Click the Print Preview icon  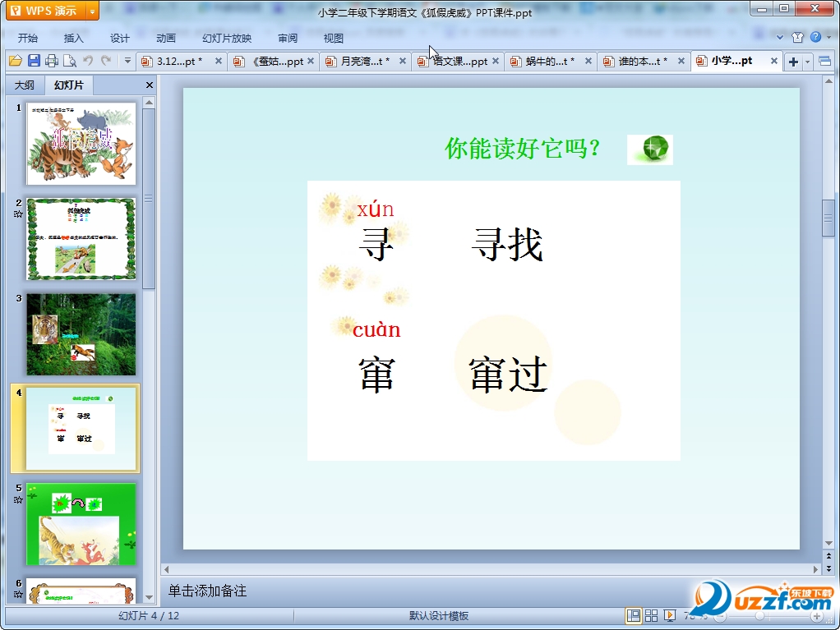[70, 61]
